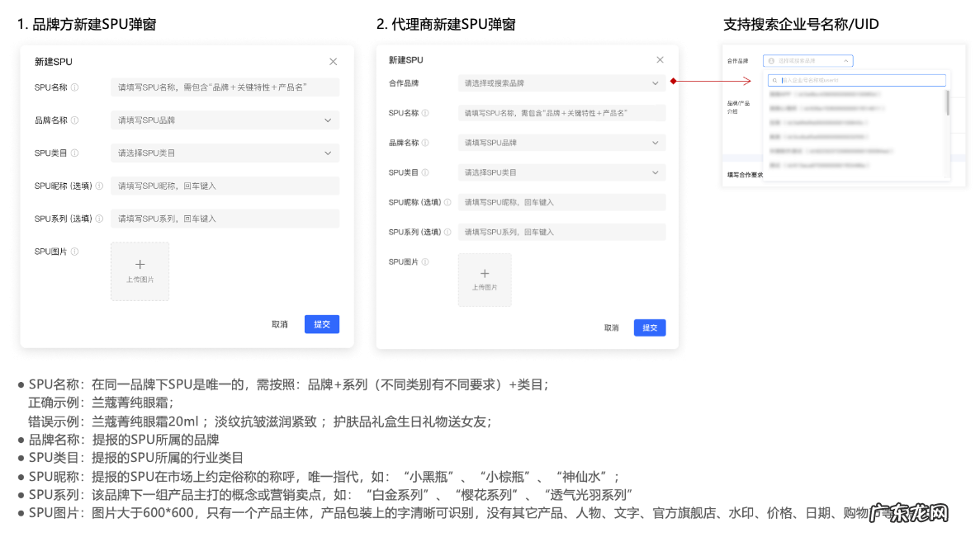
Task: Close the brand-owner 新建SPU dialog
Action: point(333,62)
